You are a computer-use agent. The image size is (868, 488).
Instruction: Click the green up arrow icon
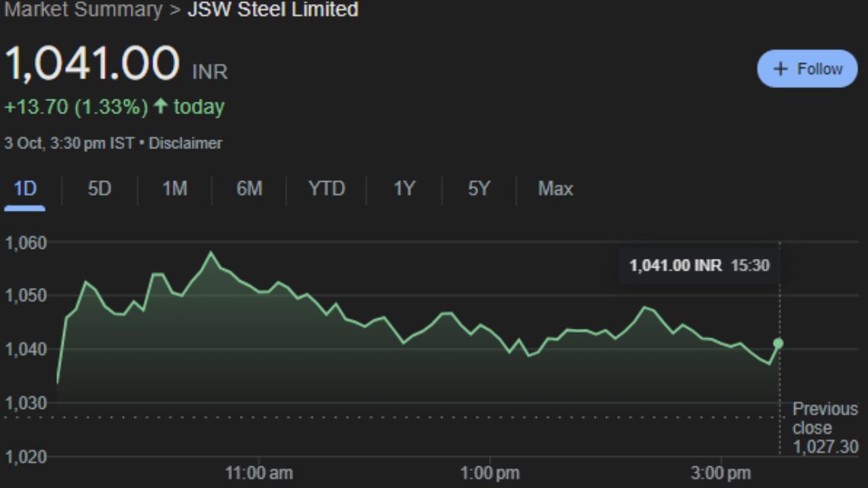point(161,106)
